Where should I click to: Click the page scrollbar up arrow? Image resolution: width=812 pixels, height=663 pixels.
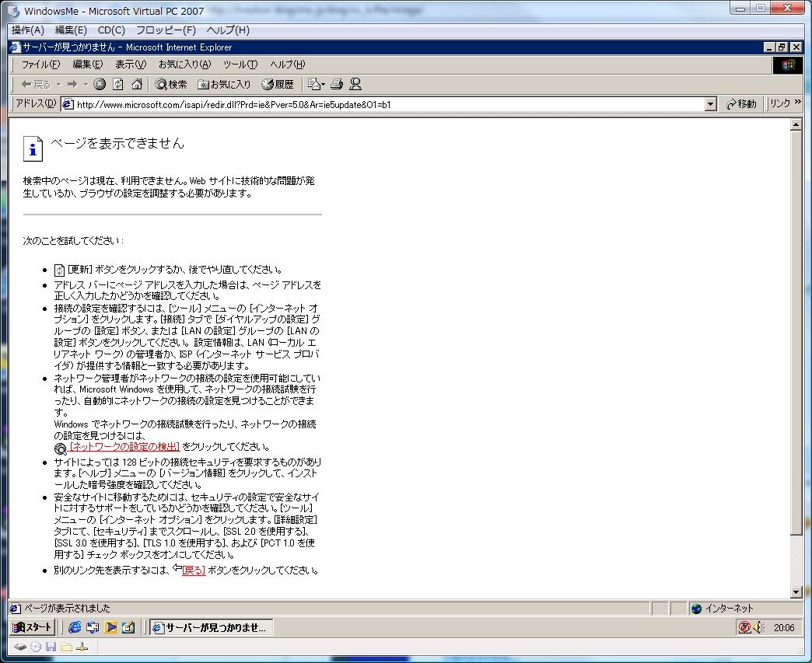click(x=796, y=124)
